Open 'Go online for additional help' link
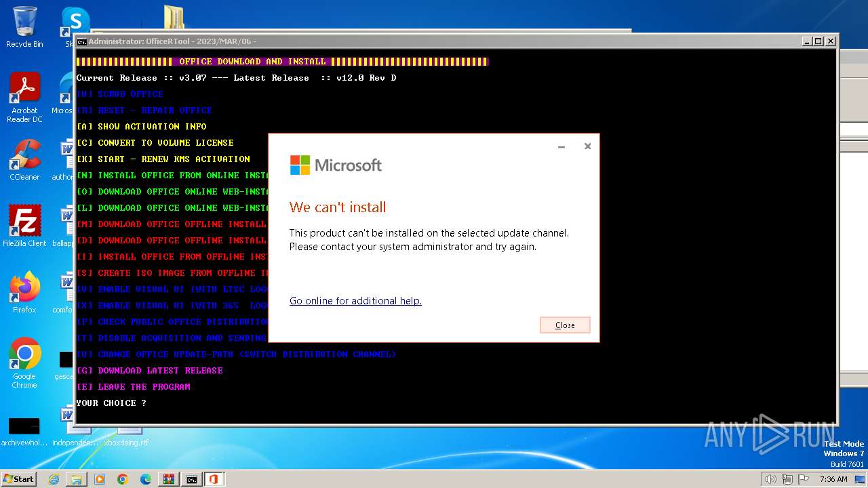The height and width of the screenshot is (488, 868). (355, 301)
